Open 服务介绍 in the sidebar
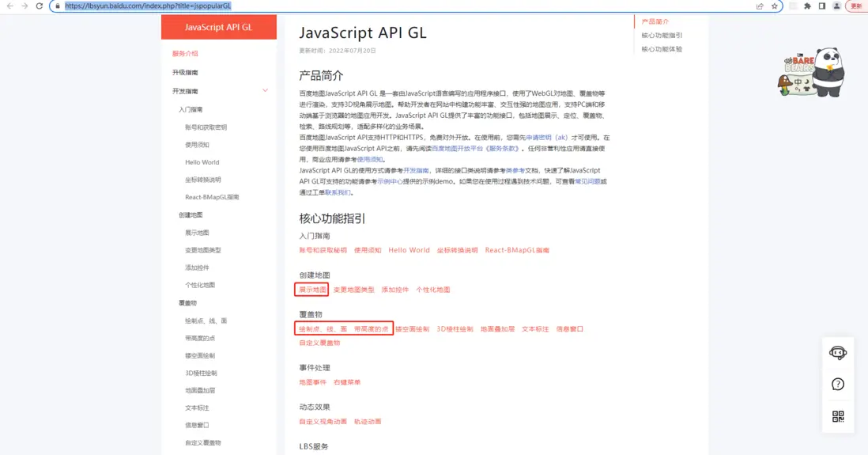This screenshot has width=868, height=455. [x=185, y=54]
